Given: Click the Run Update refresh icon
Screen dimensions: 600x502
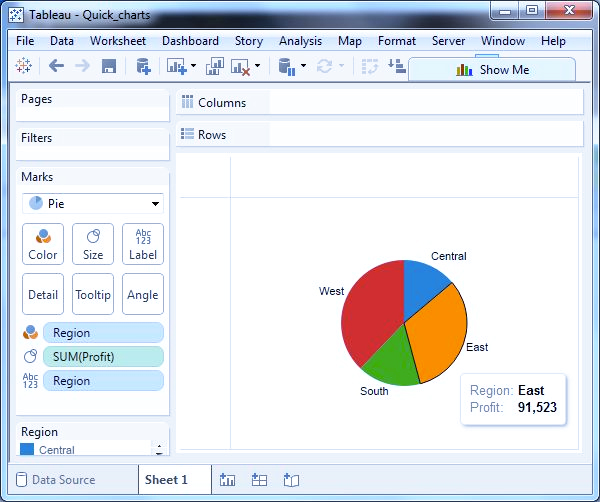Looking at the screenshot, I should tap(324, 66).
